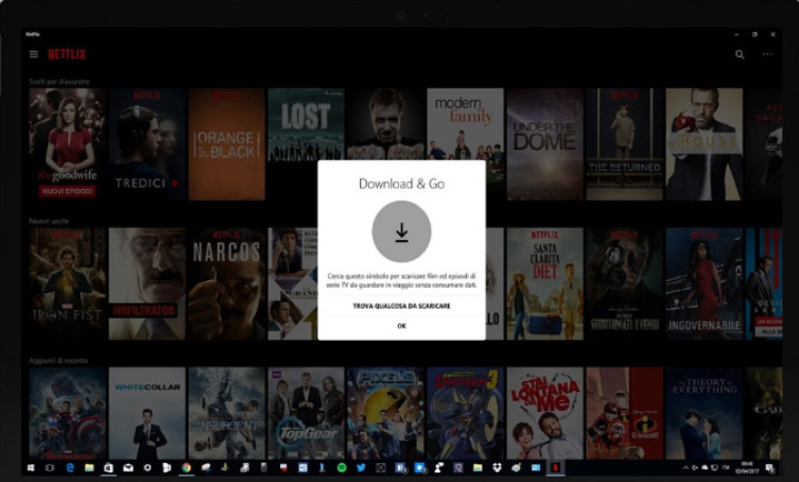Viewport: 799px width, 482px height.
Task: Select the Modern Family poster
Action: point(465,125)
